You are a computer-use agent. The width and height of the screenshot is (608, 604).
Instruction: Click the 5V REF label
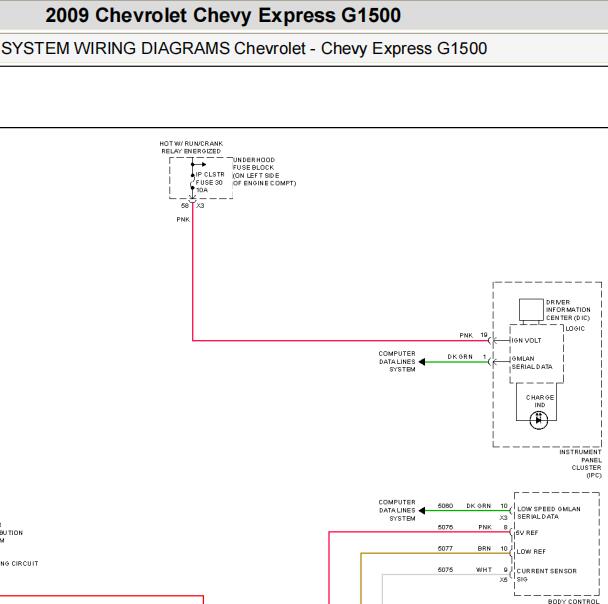[527, 533]
